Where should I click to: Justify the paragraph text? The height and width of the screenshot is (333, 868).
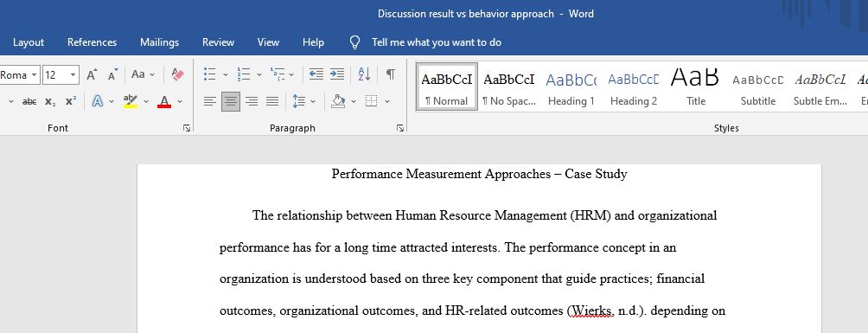coord(271,101)
